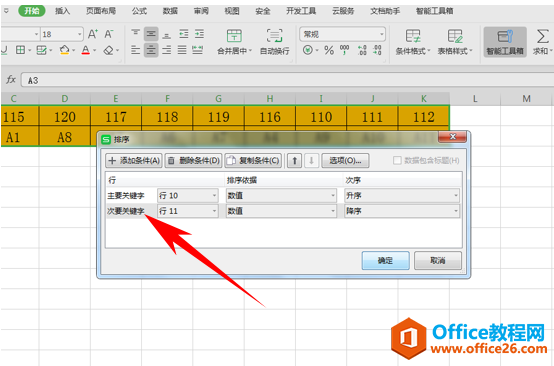Switch to the 插入 ribbon tab
This screenshot has height=366, width=554.
[62, 11]
